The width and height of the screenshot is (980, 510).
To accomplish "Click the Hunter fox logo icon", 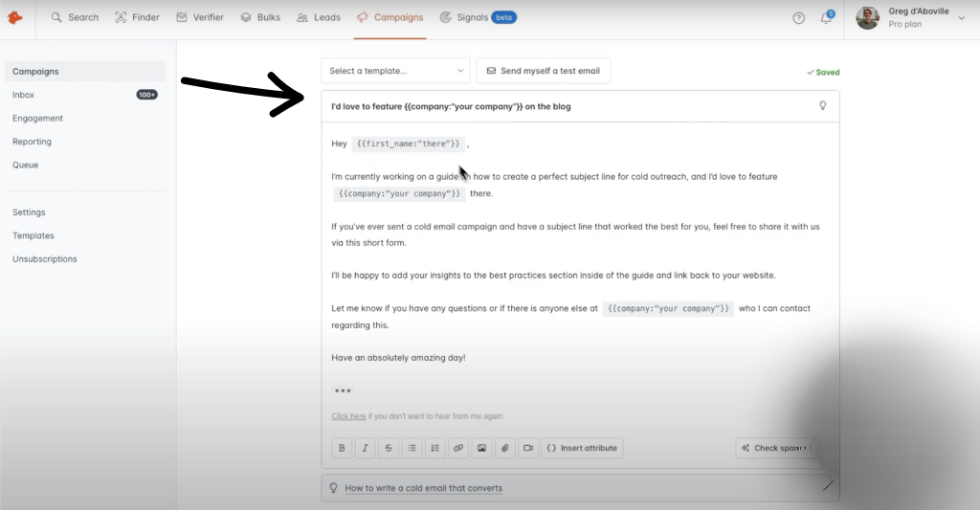I will 15,17.
